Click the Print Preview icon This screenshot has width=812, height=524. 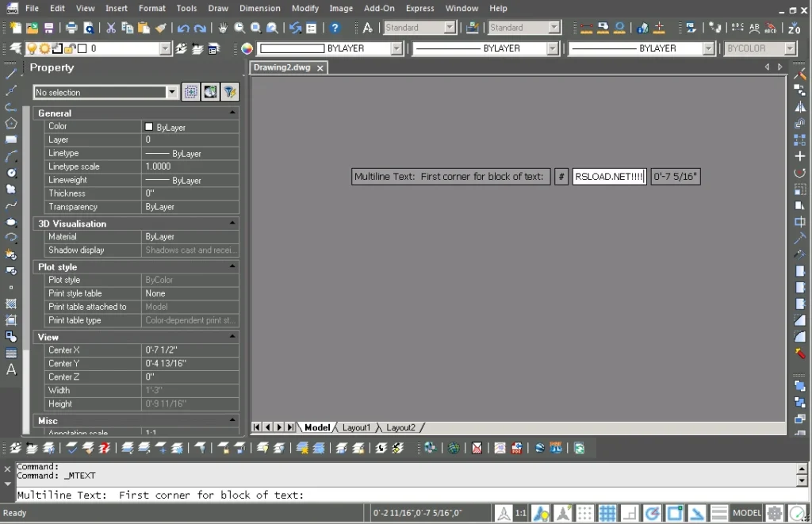(89, 28)
